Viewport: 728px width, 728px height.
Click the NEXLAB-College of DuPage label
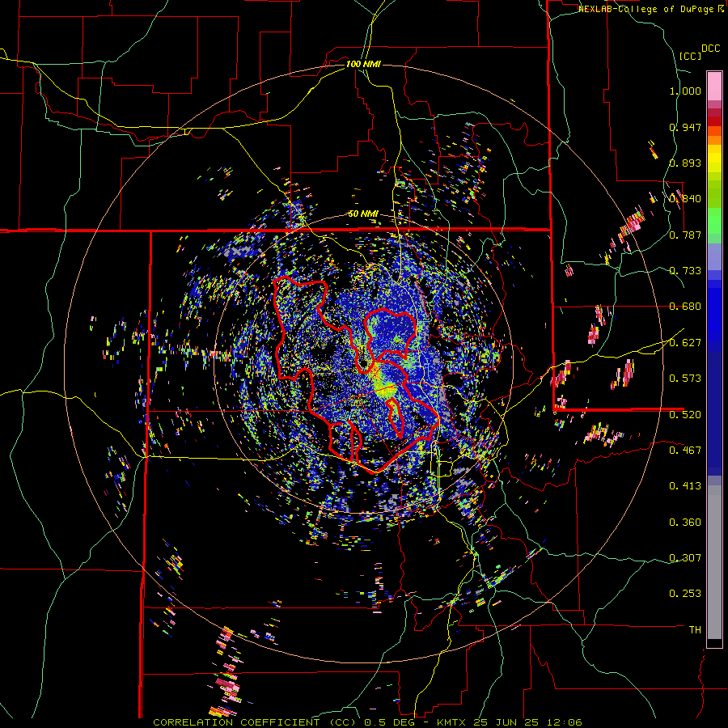click(646, 9)
